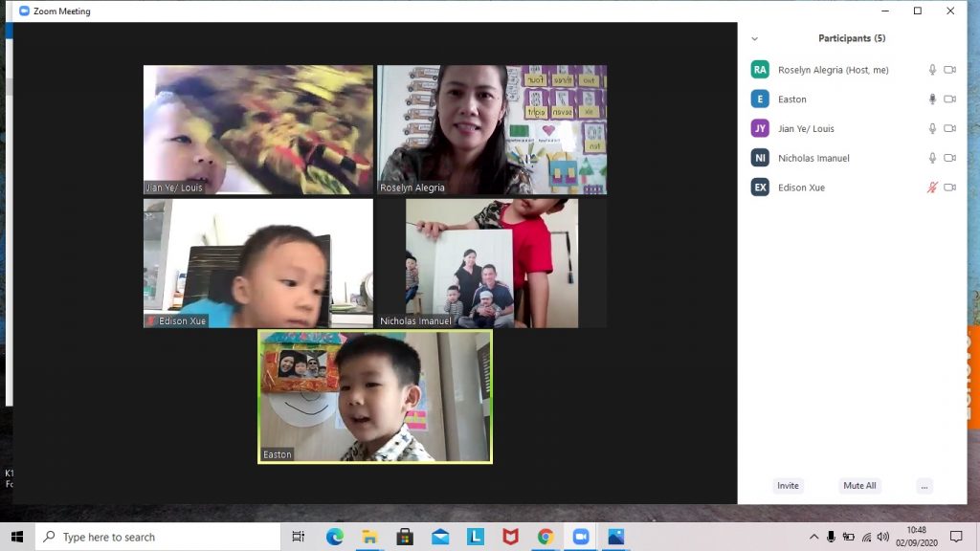
Task: Collapse the Participants panel using the chevron
Action: [754, 39]
